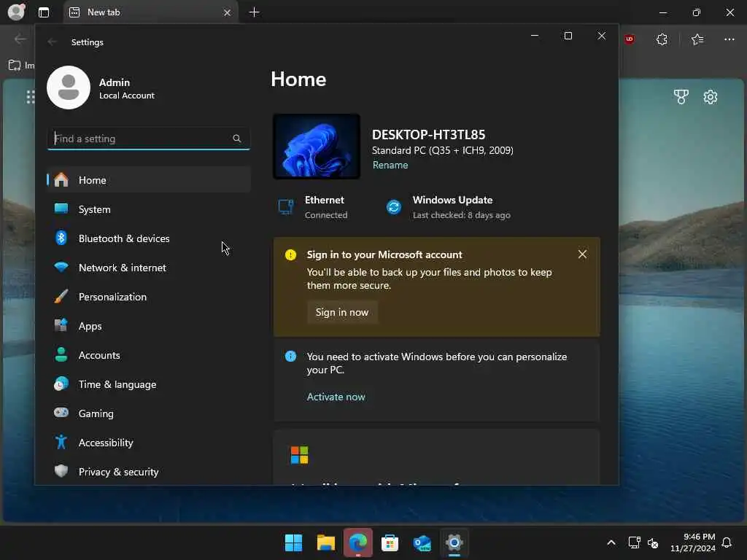Open Microsoft Store from the taskbar
The height and width of the screenshot is (560, 747).
390,542
